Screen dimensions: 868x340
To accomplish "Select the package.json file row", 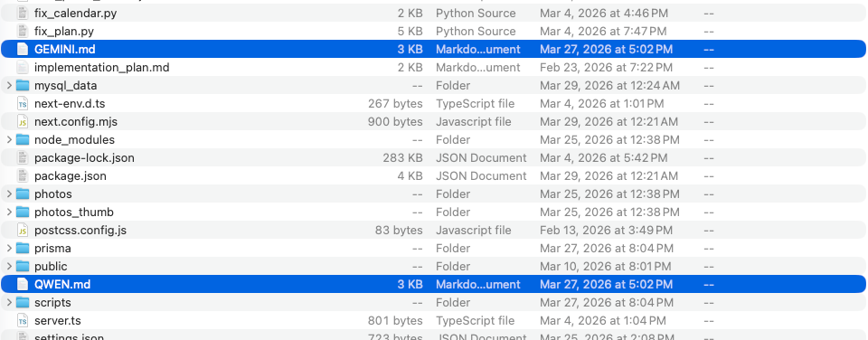I will pos(433,176).
